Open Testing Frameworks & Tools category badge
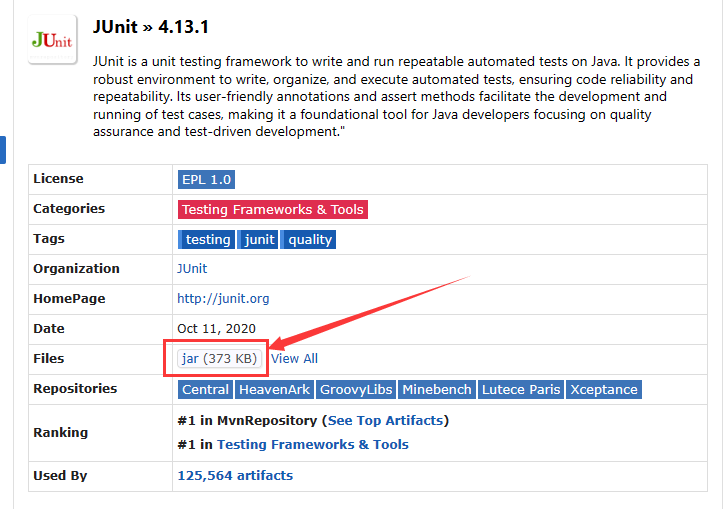Viewport: 725px width, 509px height. [x=273, y=210]
